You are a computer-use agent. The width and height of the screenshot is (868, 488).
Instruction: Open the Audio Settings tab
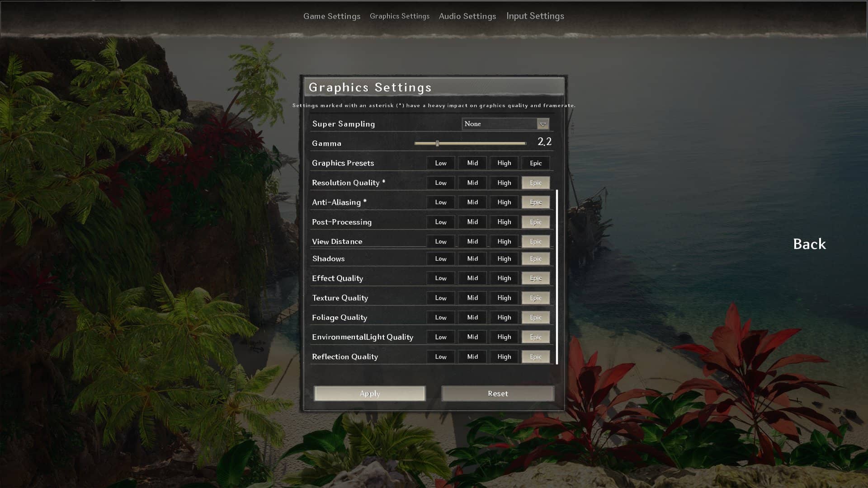click(x=467, y=16)
